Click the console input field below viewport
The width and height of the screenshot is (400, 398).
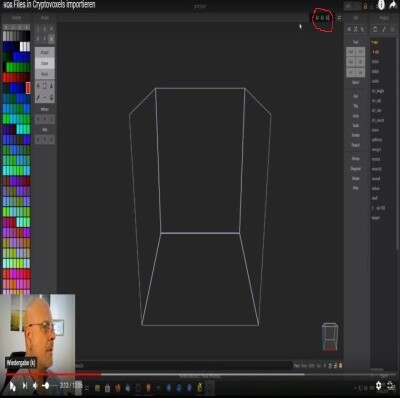[183, 366]
